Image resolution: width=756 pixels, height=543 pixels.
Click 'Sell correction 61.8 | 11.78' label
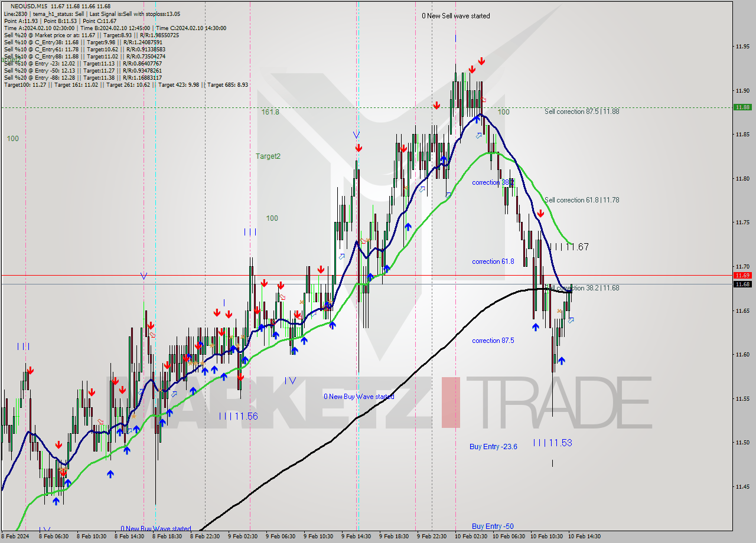click(582, 200)
